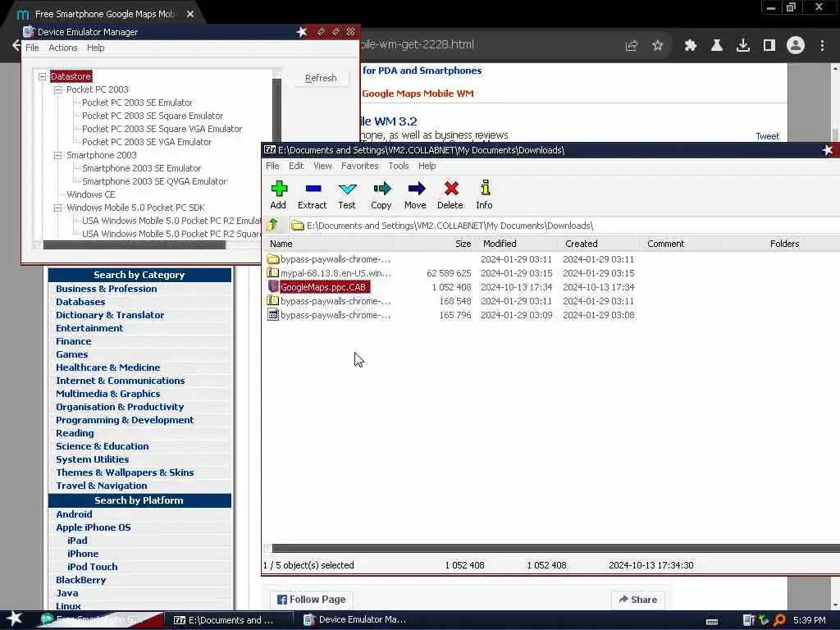Click the Move toolbar icon
Image resolution: width=840 pixels, height=630 pixels.
coord(416,194)
